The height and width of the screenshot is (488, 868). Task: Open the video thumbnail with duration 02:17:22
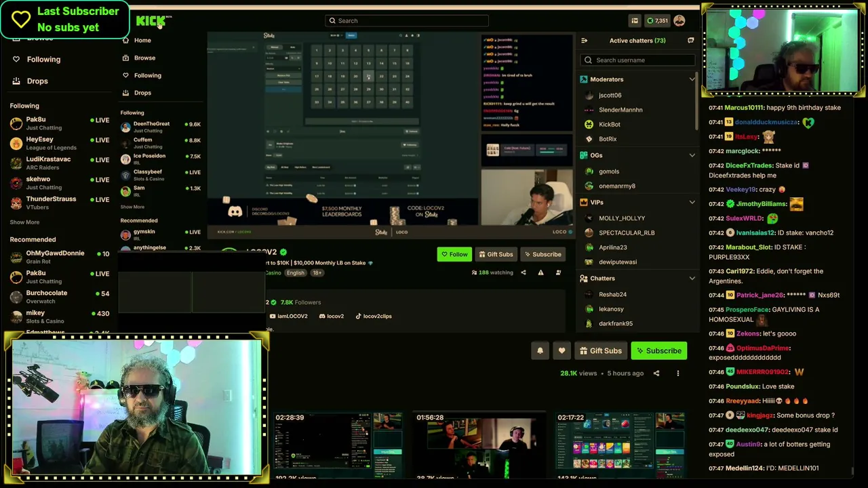[x=620, y=444]
